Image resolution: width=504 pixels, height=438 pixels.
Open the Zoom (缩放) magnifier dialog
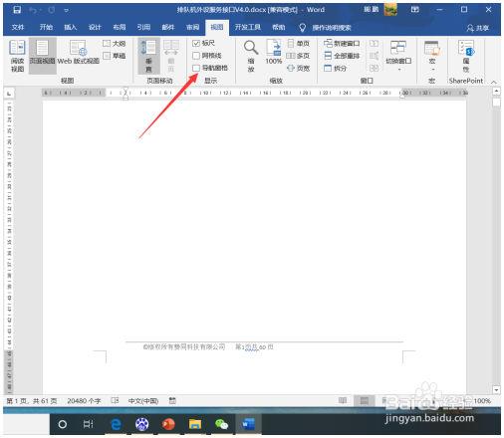251,55
